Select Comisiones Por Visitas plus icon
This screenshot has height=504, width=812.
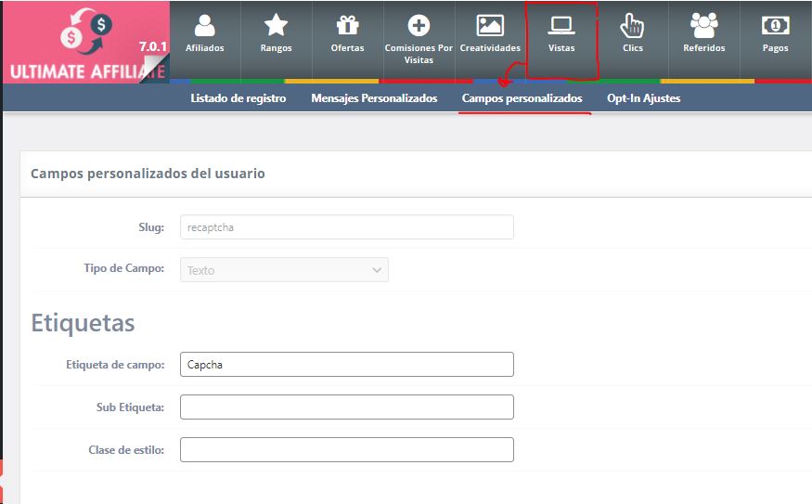tap(419, 26)
